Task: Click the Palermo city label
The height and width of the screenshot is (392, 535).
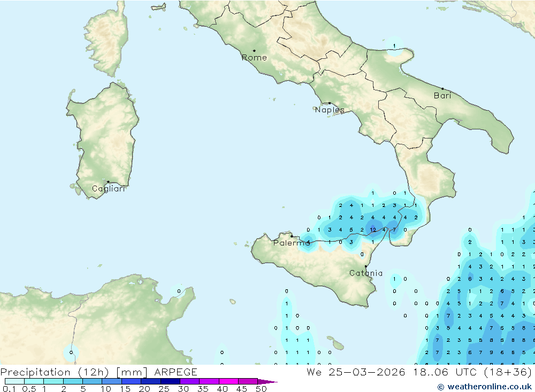Action: [292, 243]
